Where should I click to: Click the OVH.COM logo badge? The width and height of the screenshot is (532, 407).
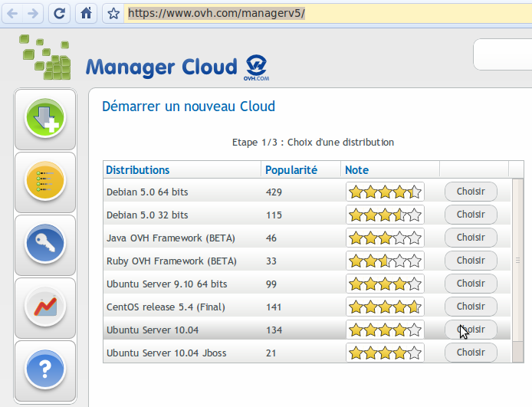pyautogui.click(x=257, y=67)
